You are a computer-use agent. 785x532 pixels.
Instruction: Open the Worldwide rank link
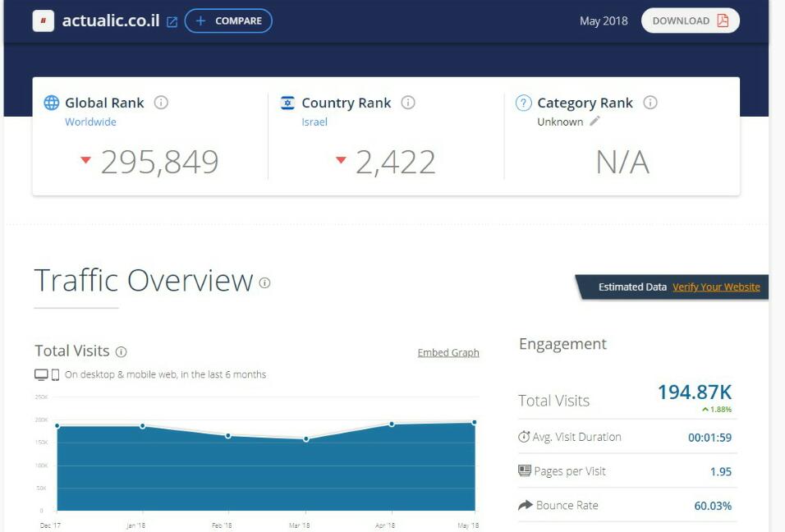pos(90,122)
